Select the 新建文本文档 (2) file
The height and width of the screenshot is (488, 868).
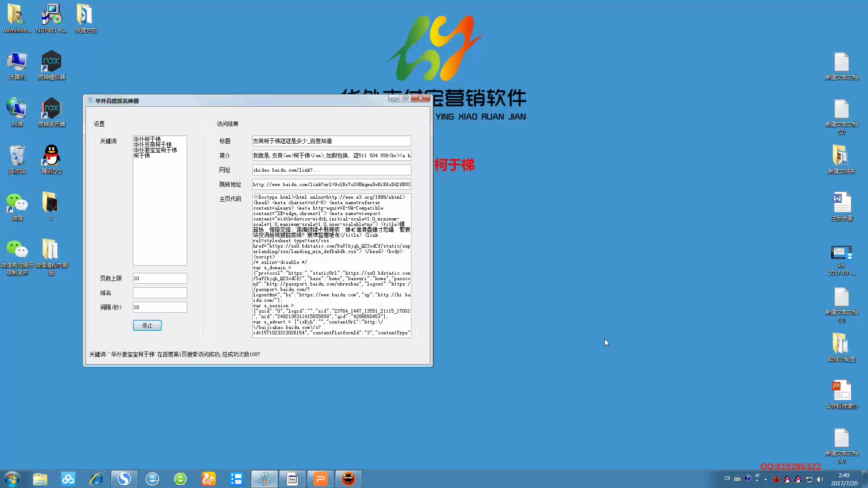tap(841, 117)
